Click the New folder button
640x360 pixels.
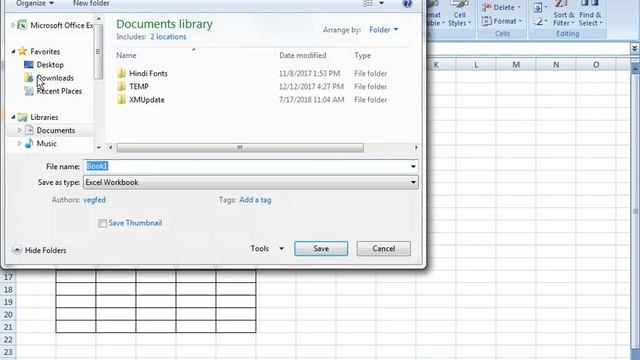91,3
